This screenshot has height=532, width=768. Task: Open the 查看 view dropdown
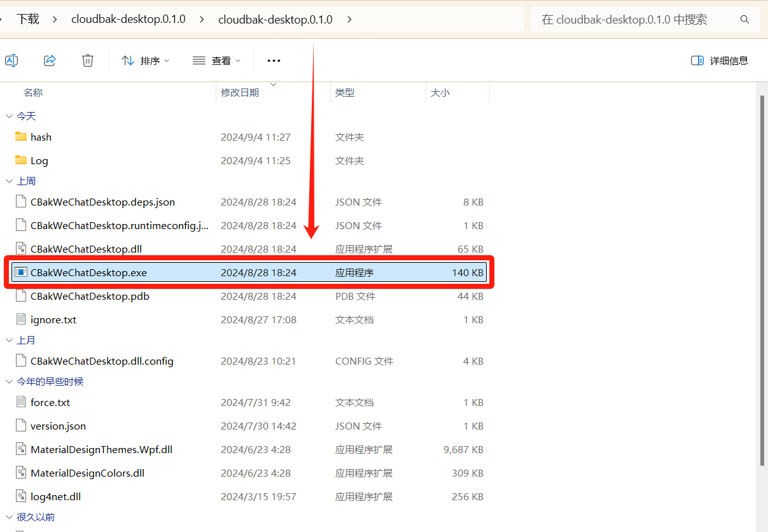pos(217,60)
